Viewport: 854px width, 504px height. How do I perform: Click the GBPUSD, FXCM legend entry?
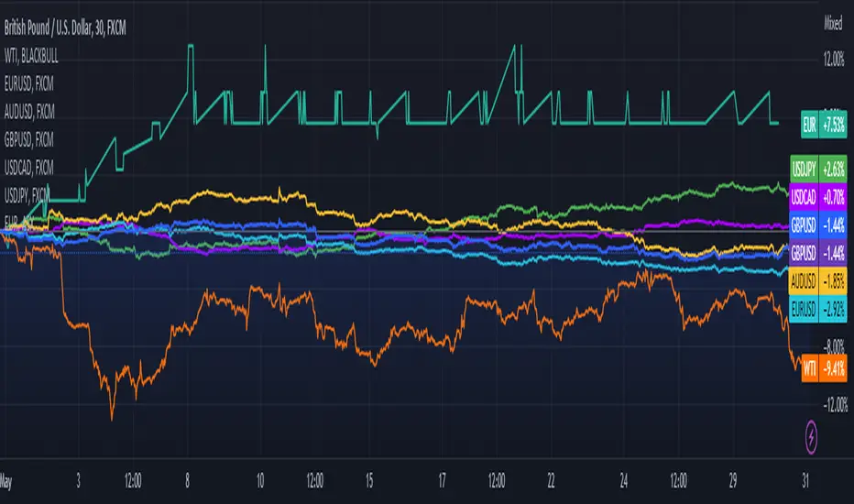point(29,139)
